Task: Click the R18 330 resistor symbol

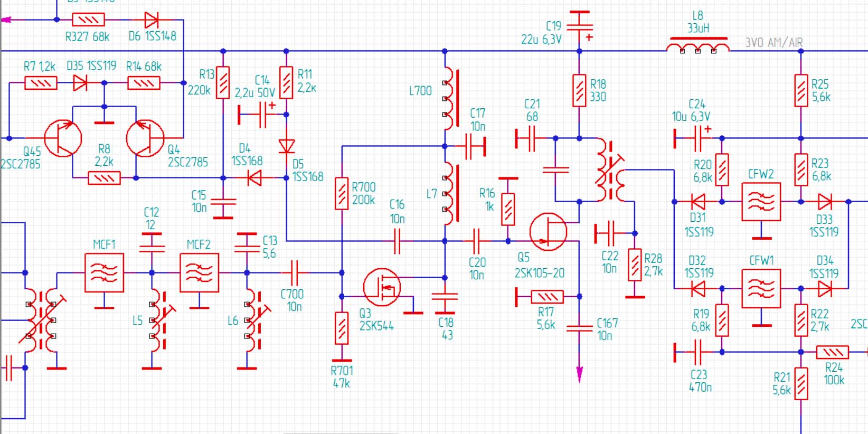Action: 579,91
